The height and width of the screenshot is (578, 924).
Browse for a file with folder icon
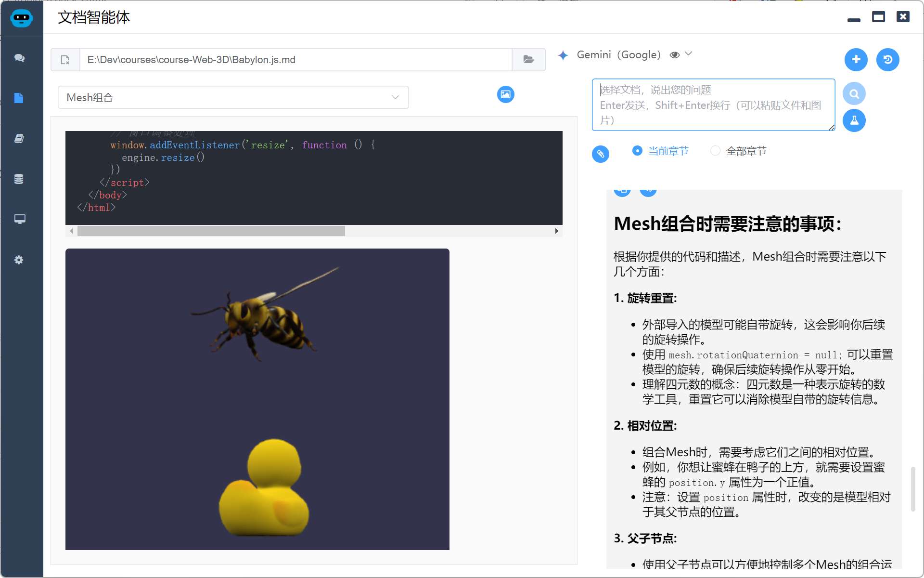click(x=528, y=60)
